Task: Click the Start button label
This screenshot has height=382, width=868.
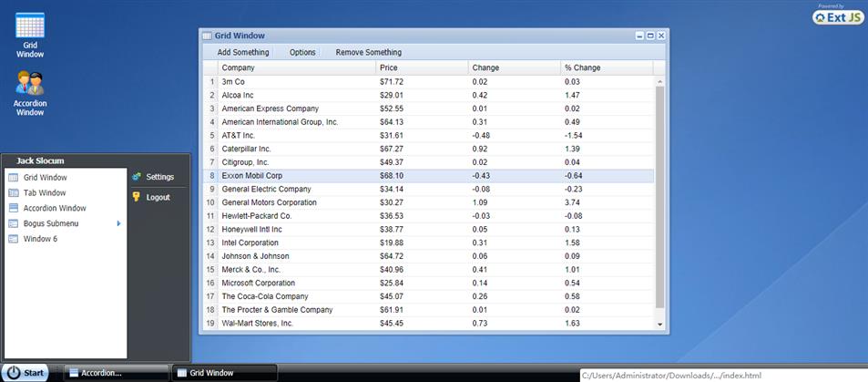Action: 33,373
